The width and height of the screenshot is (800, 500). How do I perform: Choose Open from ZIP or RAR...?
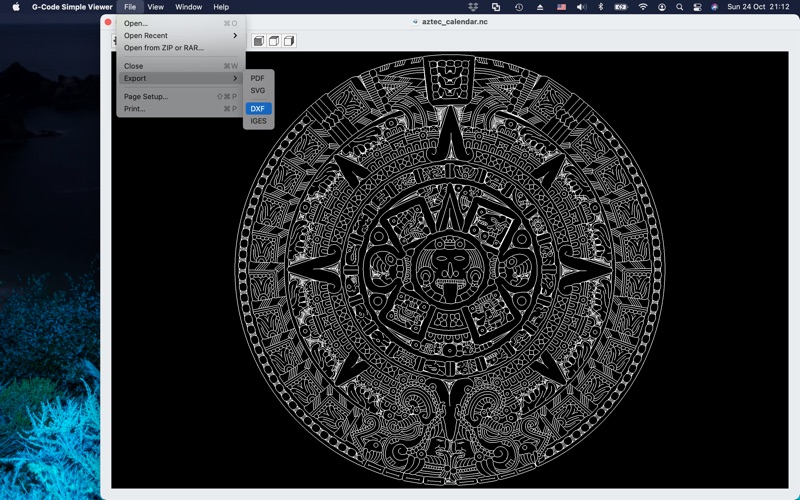click(x=181, y=48)
